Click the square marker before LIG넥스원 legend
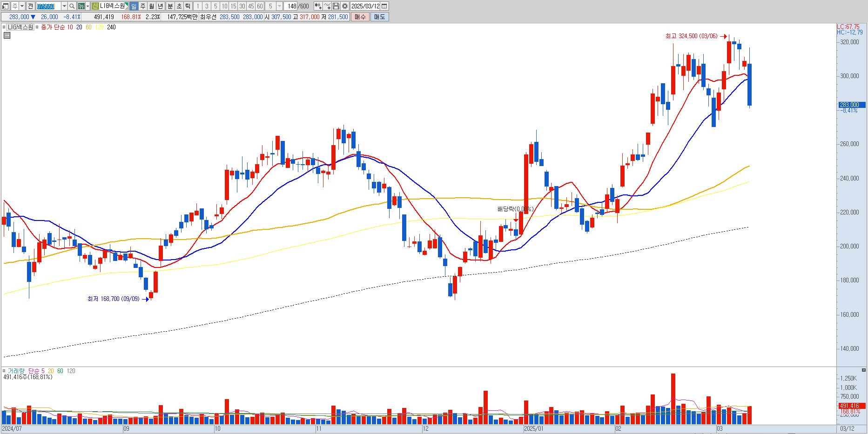This screenshot has width=868, height=434. [4, 27]
